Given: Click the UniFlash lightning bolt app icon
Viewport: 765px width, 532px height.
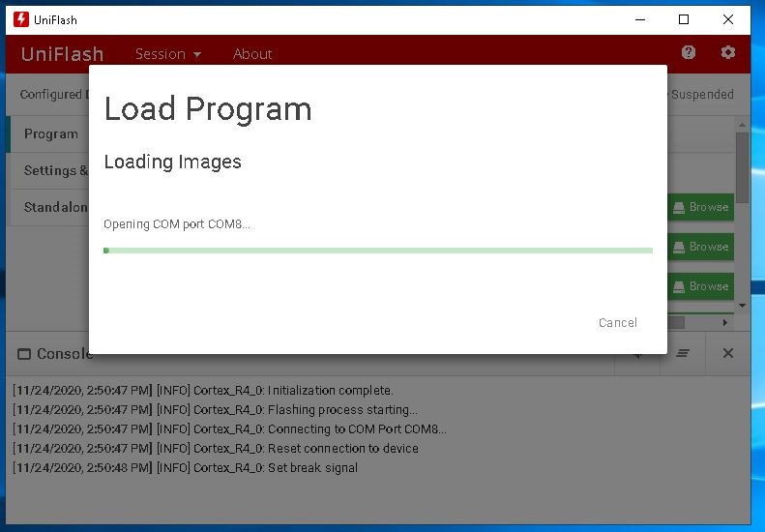Looking at the screenshot, I should pos(21,19).
